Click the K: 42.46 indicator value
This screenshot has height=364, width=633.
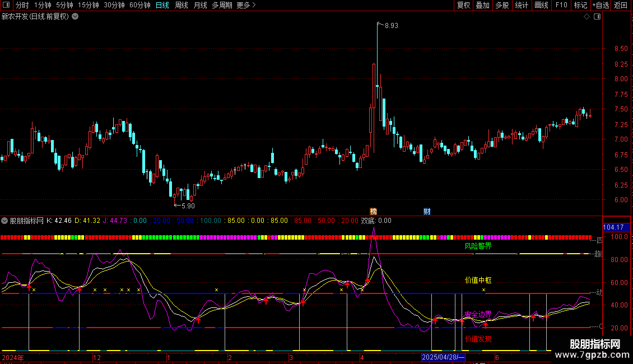(x=59, y=221)
